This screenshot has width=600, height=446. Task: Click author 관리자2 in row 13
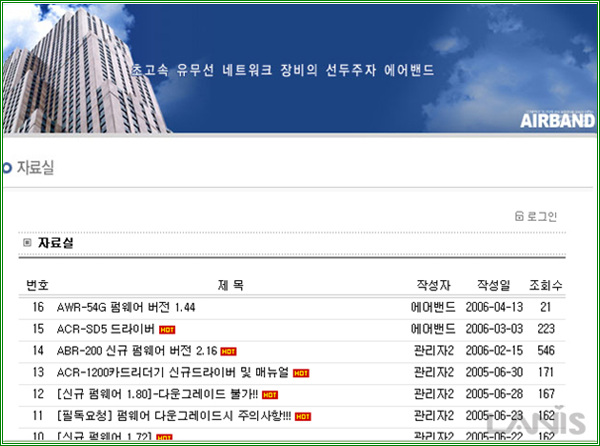coord(434,372)
